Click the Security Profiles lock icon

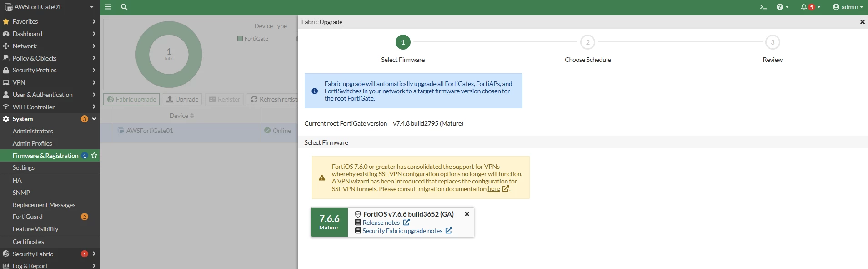click(6, 70)
